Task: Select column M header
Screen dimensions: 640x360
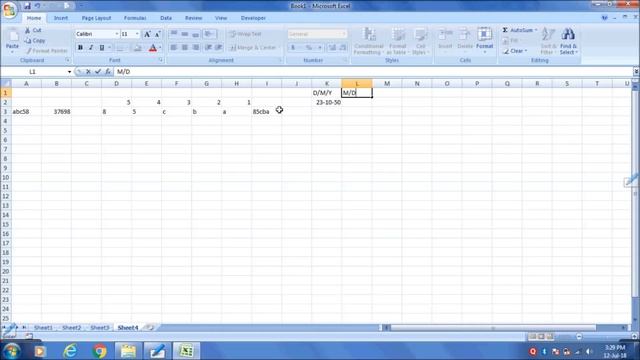Action: pos(387,84)
